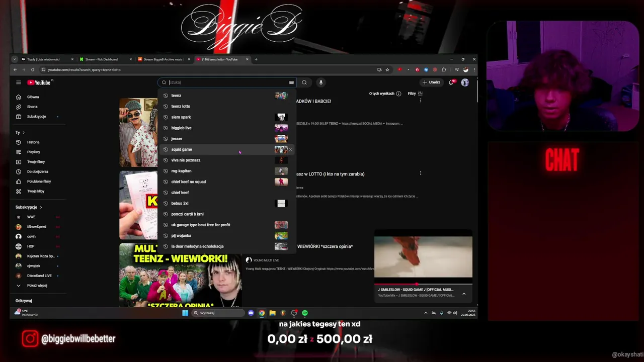Image resolution: width=644 pixels, height=362 pixels.
Task: Open the Windows Start button
Action: 185,313
